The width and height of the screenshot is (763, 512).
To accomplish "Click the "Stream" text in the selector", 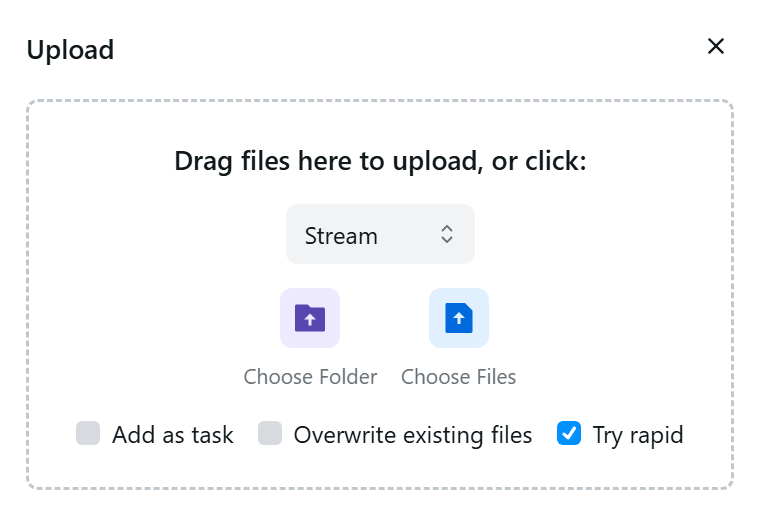I will pos(341,236).
